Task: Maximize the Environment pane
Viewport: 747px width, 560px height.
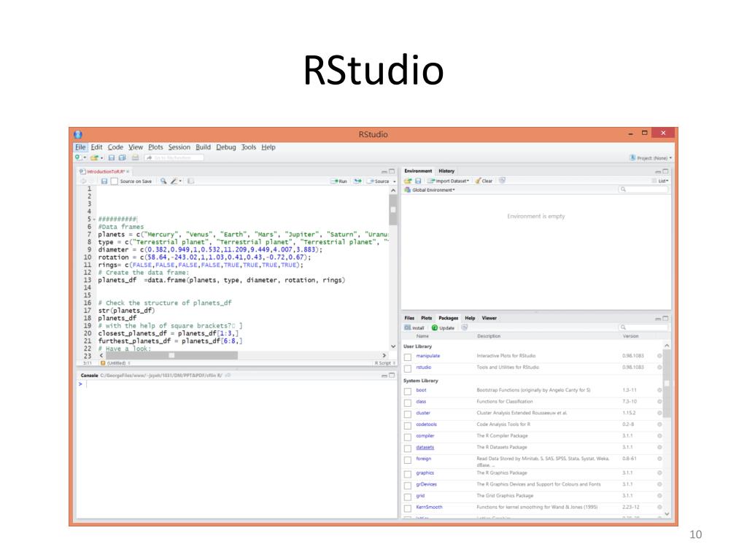Action: pyautogui.click(x=665, y=171)
